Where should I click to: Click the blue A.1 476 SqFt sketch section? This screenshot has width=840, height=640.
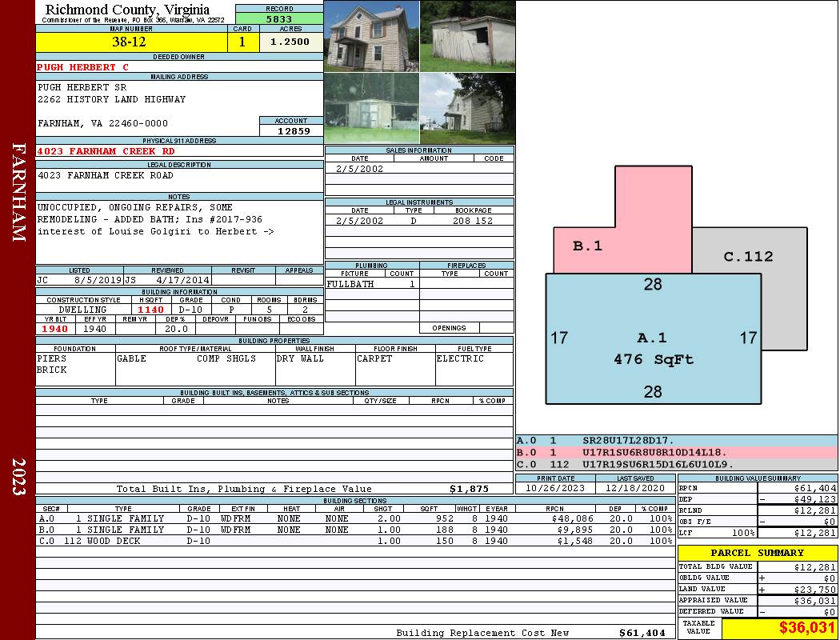click(653, 338)
